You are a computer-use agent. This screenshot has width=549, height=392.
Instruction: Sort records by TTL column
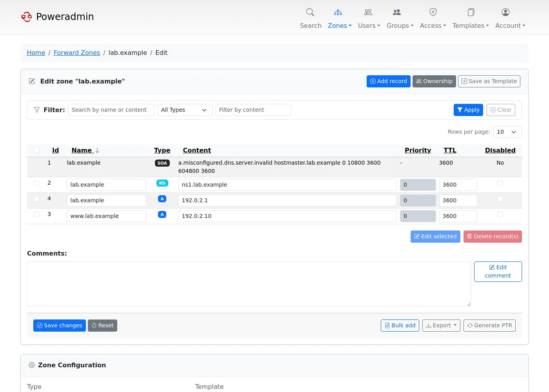point(450,150)
